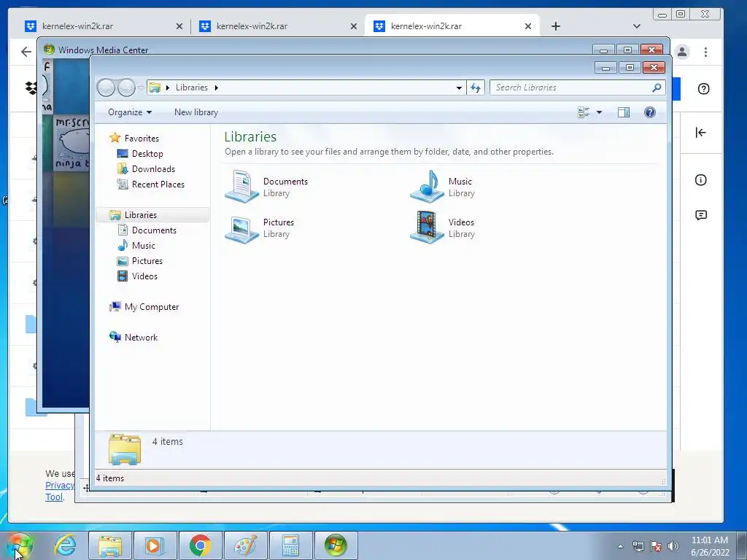Open the browser profile avatar
The height and width of the screenshot is (560, 747).
point(682,52)
